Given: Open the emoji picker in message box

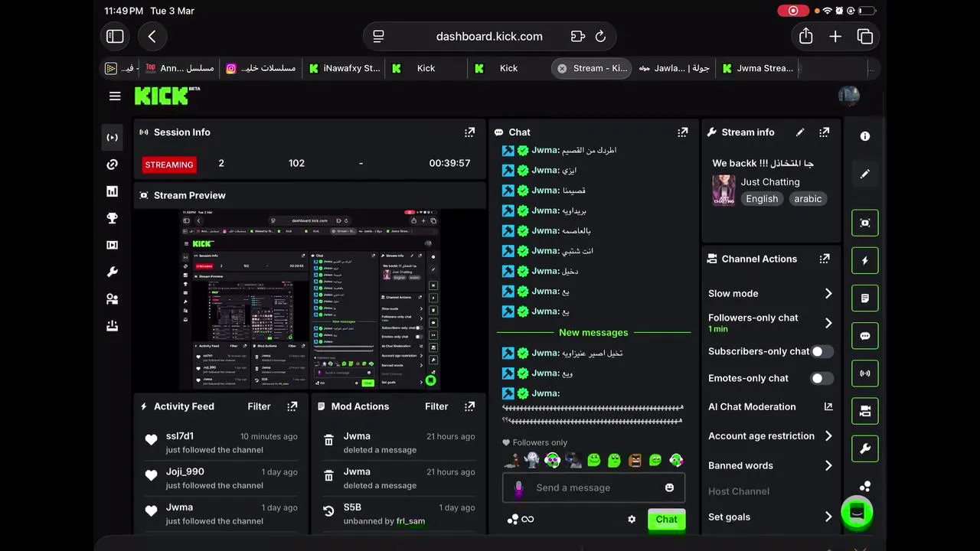Looking at the screenshot, I should pos(669,487).
